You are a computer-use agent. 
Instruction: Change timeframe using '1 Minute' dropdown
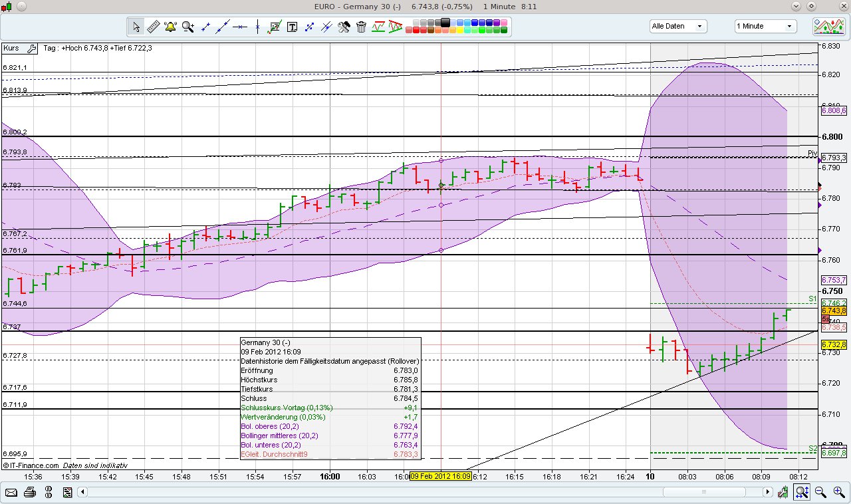point(763,25)
